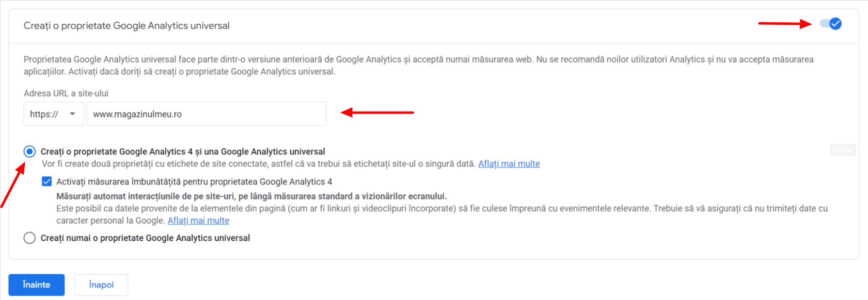Select the www.magazinulmeu.ro URL field
The width and height of the screenshot is (868, 300).
pyautogui.click(x=206, y=114)
